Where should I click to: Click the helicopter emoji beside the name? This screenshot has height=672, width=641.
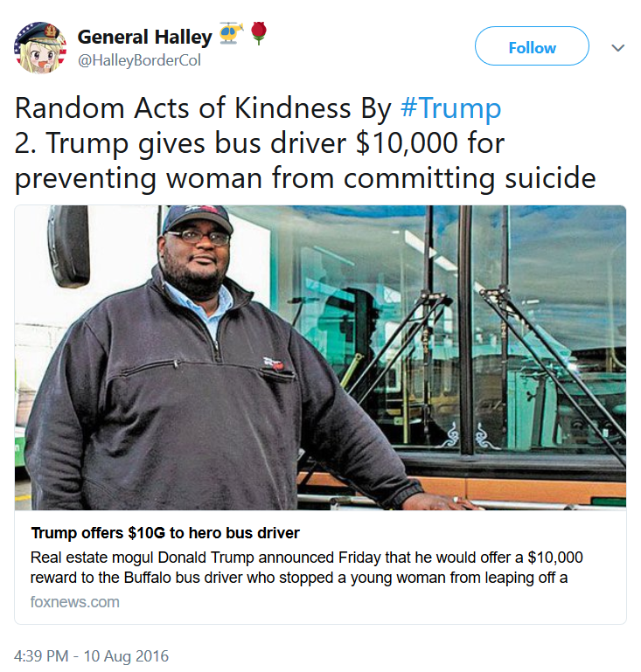tap(231, 34)
